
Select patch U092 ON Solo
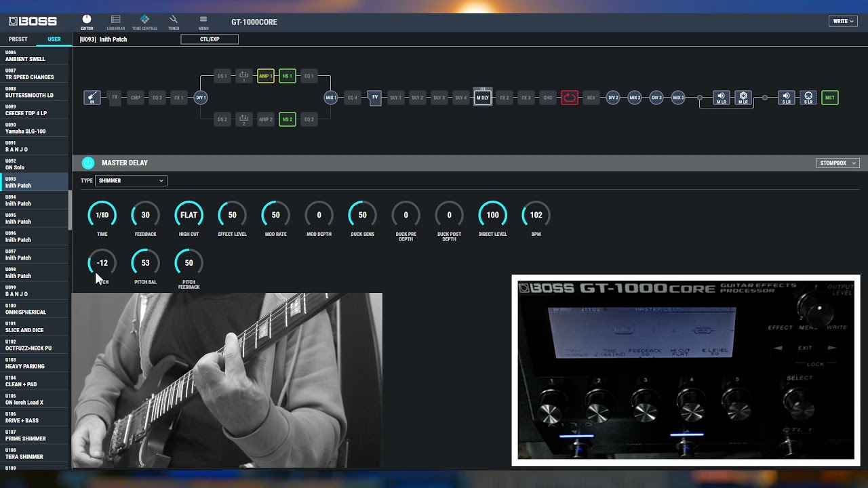(x=35, y=164)
